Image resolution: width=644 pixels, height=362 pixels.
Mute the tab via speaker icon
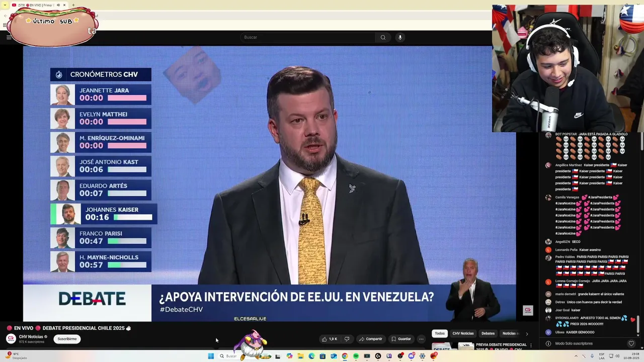click(x=58, y=5)
